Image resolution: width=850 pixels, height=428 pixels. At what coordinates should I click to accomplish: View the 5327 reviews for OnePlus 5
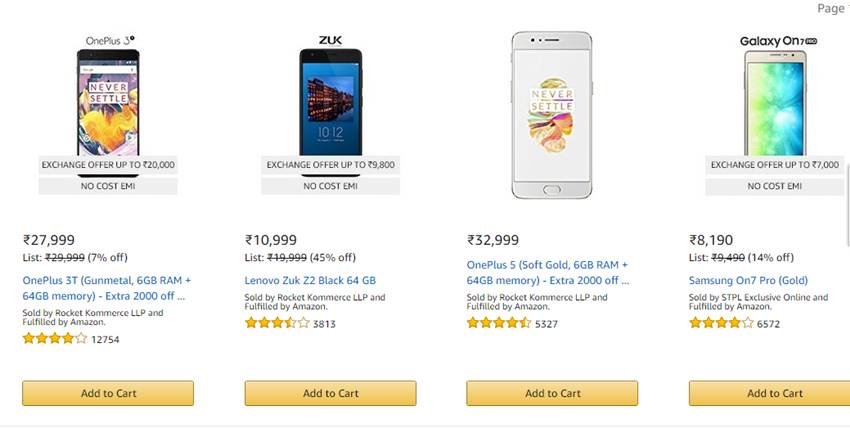point(547,324)
